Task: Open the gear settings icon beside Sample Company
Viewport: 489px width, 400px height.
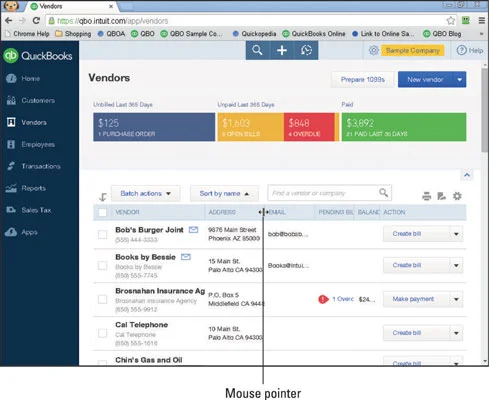Action: (374, 50)
